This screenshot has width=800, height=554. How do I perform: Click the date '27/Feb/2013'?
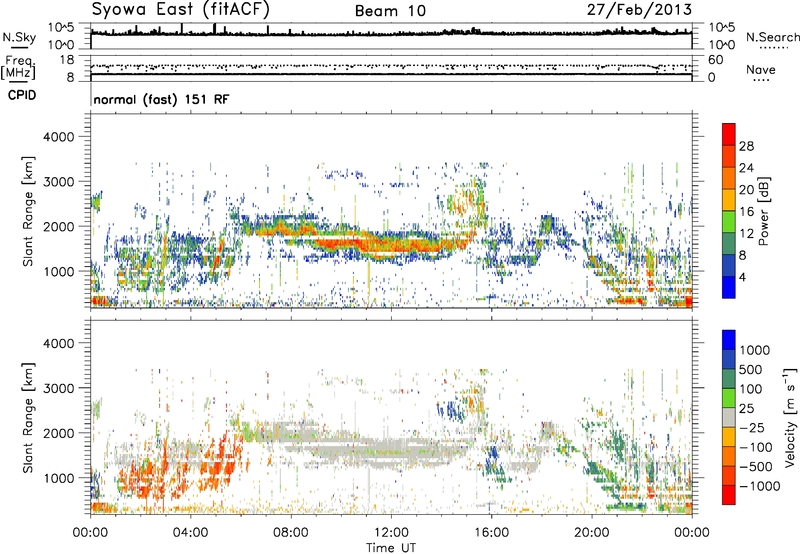639,10
